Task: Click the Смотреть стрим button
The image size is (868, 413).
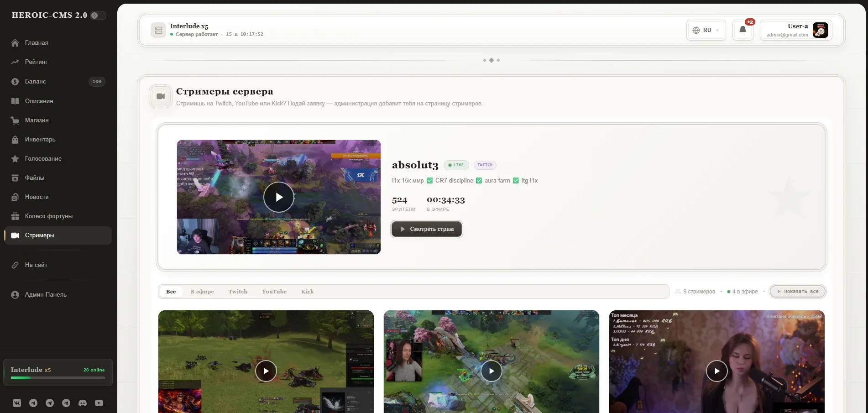Action: click(x=427, y=229)
